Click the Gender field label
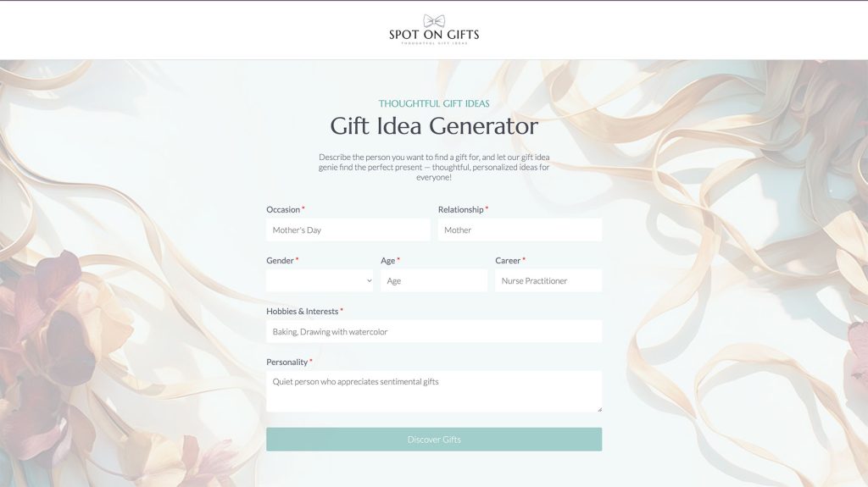 [x=280, y=260]
